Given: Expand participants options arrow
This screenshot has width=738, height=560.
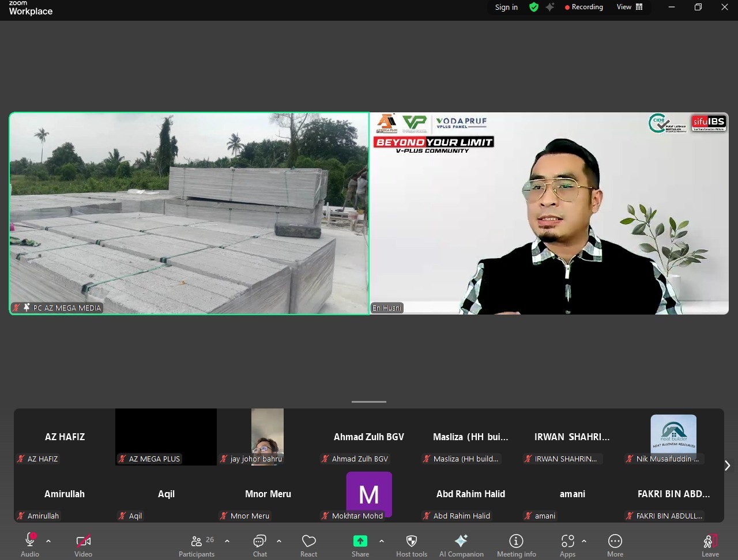Looking at the screenshot, I should [x=227, y=541].
